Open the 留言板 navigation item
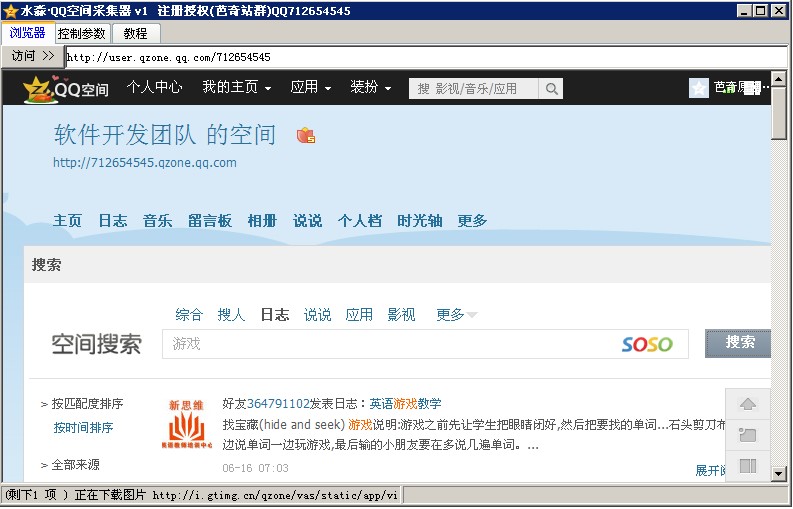Screen dimensions: 793x509 tap(210, 221)
